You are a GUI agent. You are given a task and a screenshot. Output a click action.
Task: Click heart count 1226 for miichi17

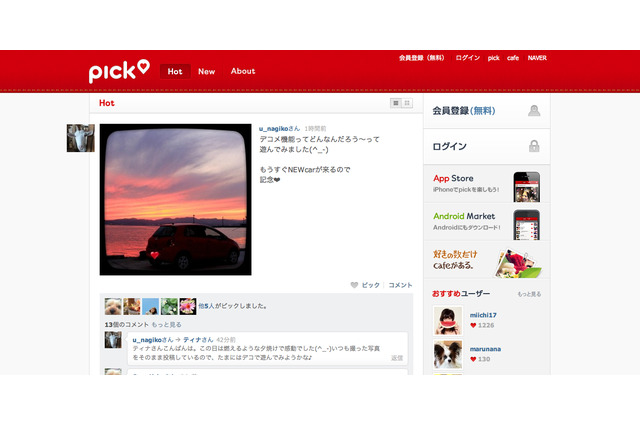click(482, 325)
